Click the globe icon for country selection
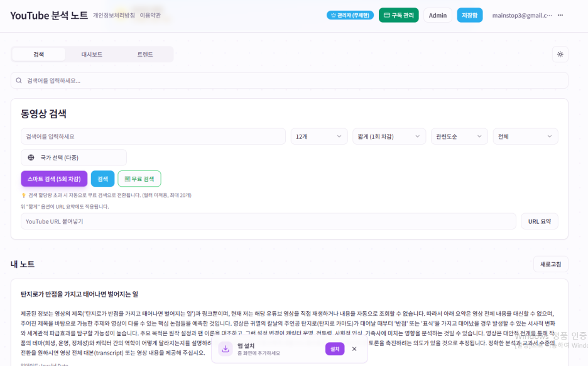This screenshot has width=588, height=366. 31,158
